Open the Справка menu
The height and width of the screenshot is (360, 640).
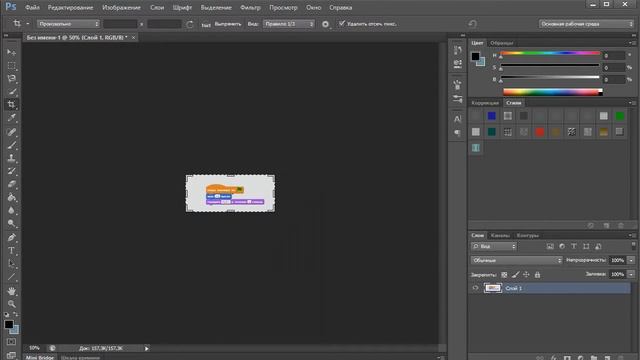pos(340,7)
